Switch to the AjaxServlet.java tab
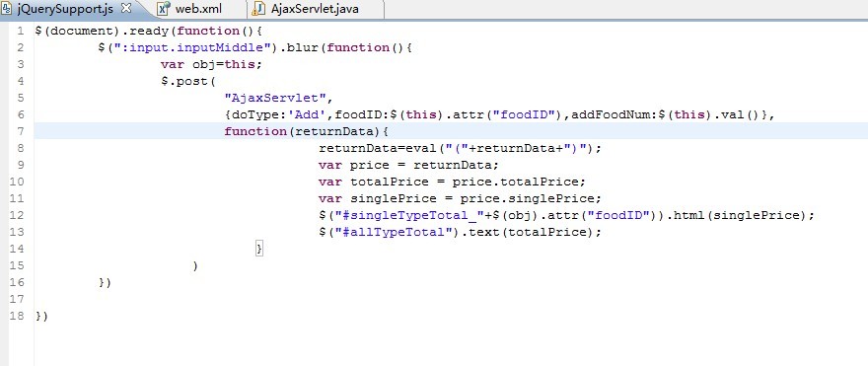The width and height of the screenshot is (868, 366). (x=315, y=9)
